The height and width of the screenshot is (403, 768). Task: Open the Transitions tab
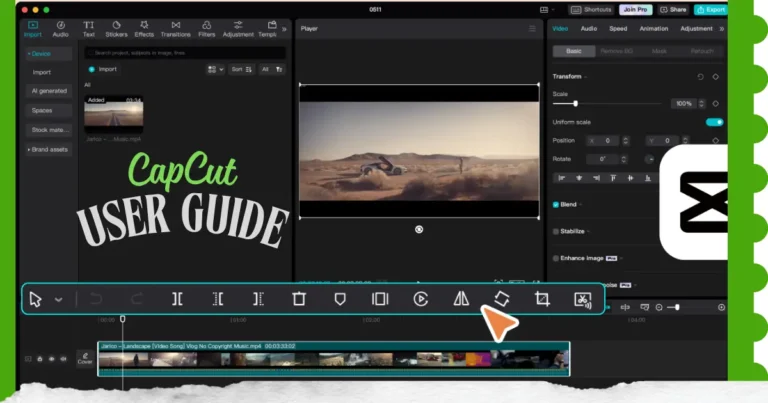[175, 29]
